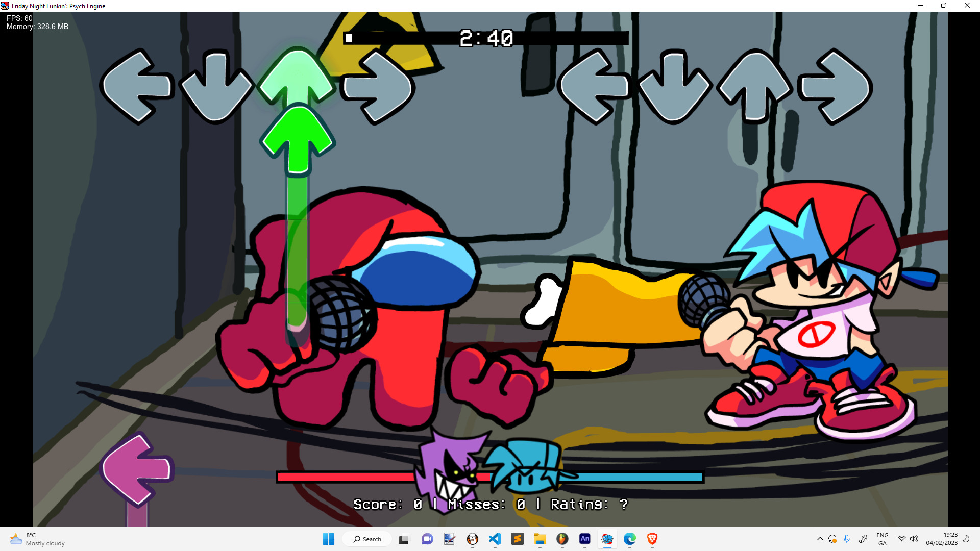
Task: Switch input language via ENG GA indicator
Action: point(883,539)
